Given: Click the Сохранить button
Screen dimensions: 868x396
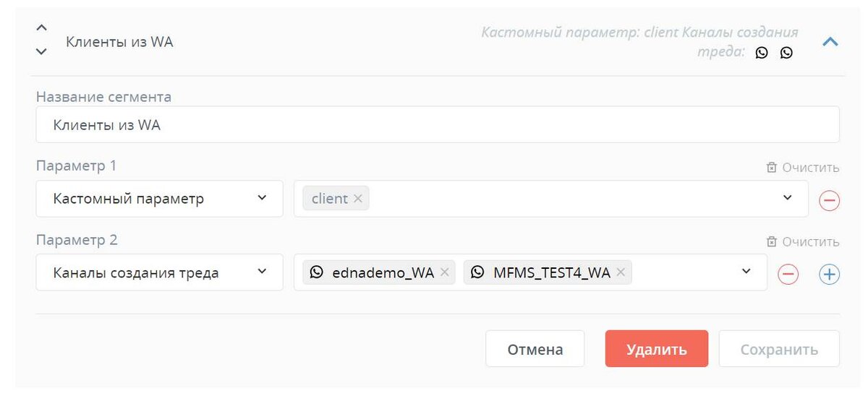Looking at the screenshot, I should pyautogui.click(x=779, y=349).
